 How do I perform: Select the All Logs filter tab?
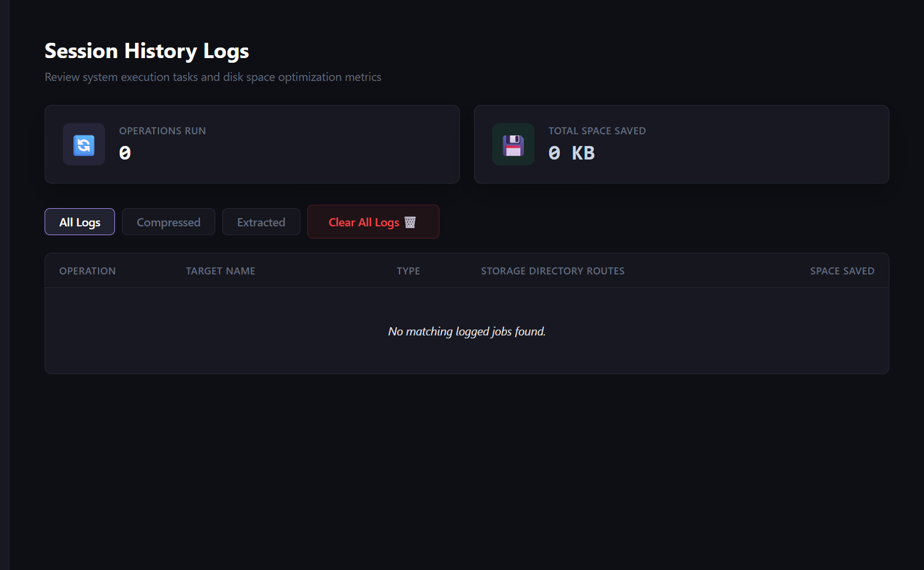(x=80, y=222)
